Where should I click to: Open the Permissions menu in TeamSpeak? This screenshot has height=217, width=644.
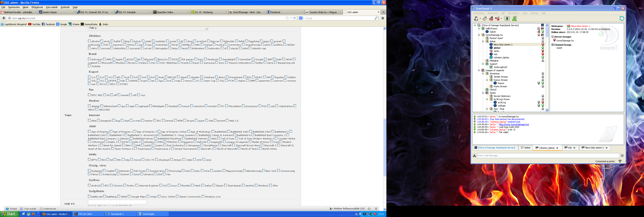[514, 13]
